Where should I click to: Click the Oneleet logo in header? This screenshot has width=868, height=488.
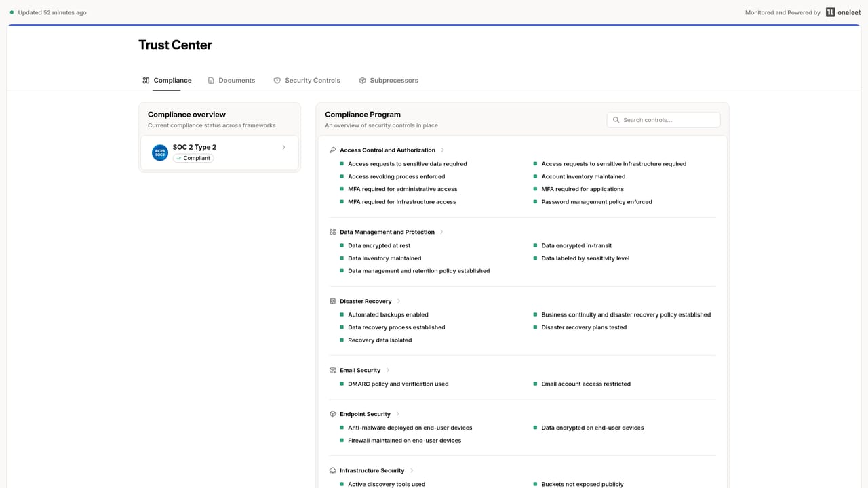(843, 12)
